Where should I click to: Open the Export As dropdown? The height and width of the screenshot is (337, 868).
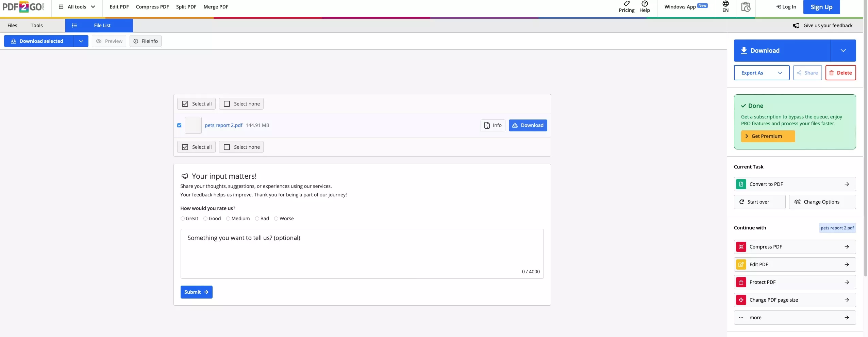[761, 73]
